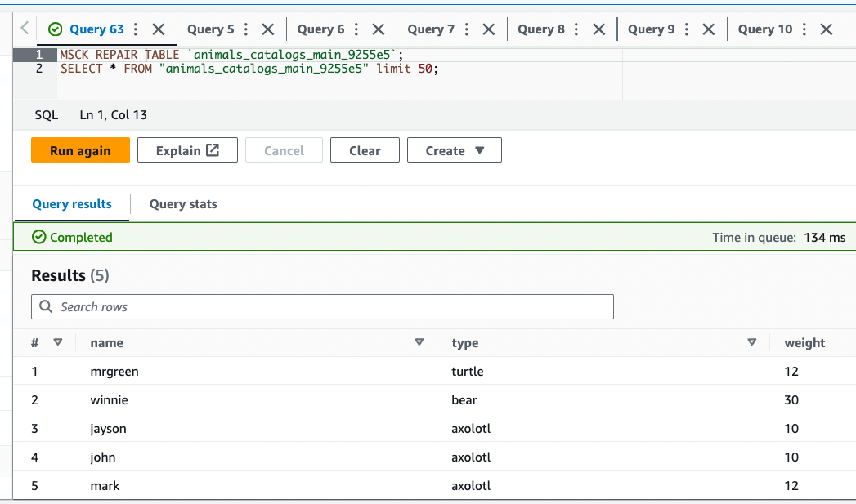Click the left chevron to scroll query tabs
The image size is (856, 504).
25,29
